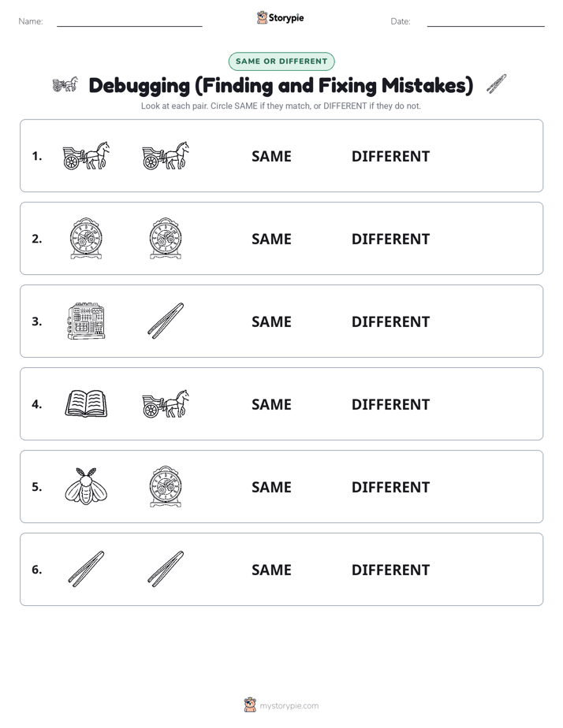
Task: Click the second clock image in row 2
Action: pos(166,238)
